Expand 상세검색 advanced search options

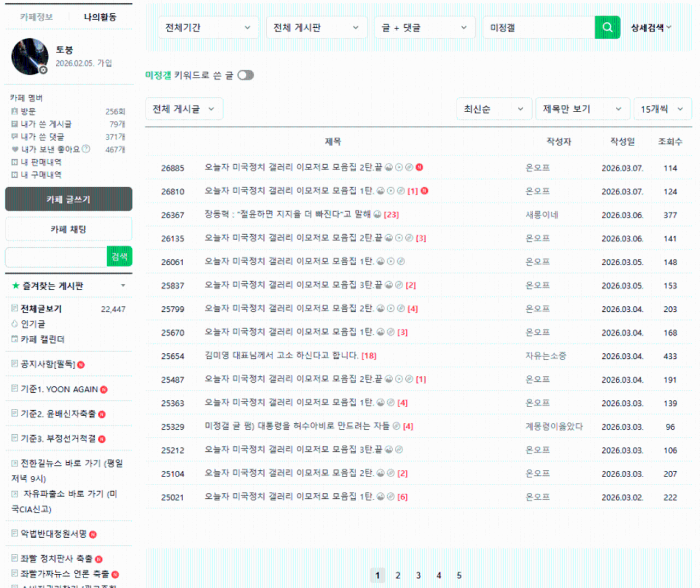(651, 27)
